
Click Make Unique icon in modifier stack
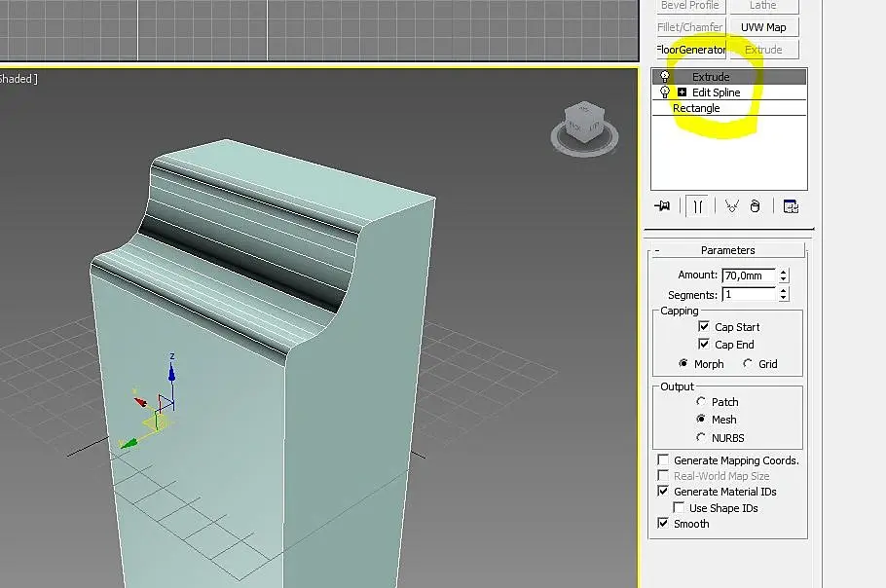pos(730,206)
